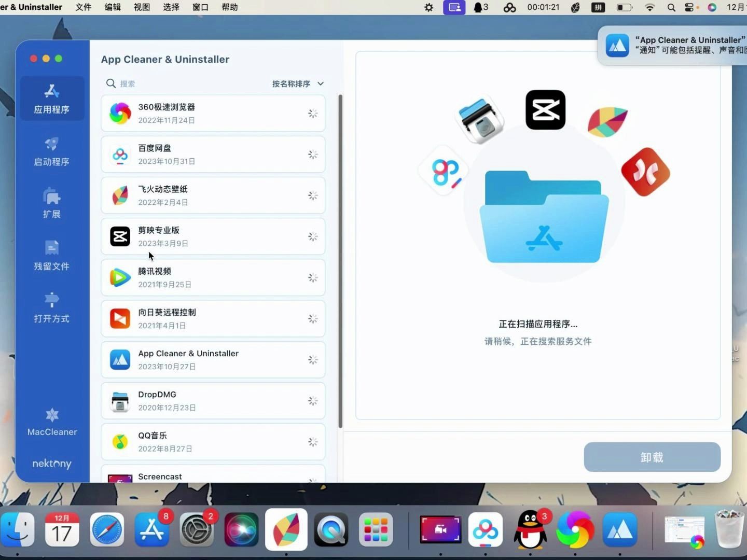The height and width of the screenshot is (560, 747).
Task: Click the red 向日葵 icon in illustration
Action: (645, 172)
